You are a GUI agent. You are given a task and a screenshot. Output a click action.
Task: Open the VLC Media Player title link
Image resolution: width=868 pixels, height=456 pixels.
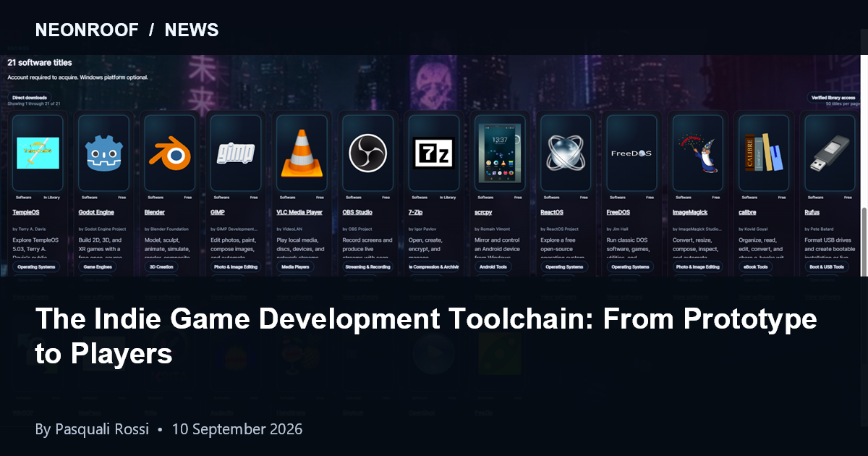pos(299,212)
